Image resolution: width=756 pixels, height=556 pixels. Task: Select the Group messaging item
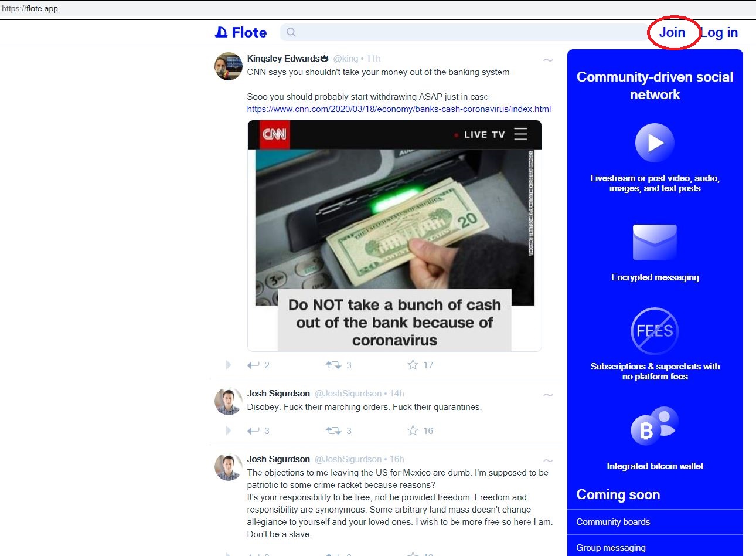(x=655, y=547)
